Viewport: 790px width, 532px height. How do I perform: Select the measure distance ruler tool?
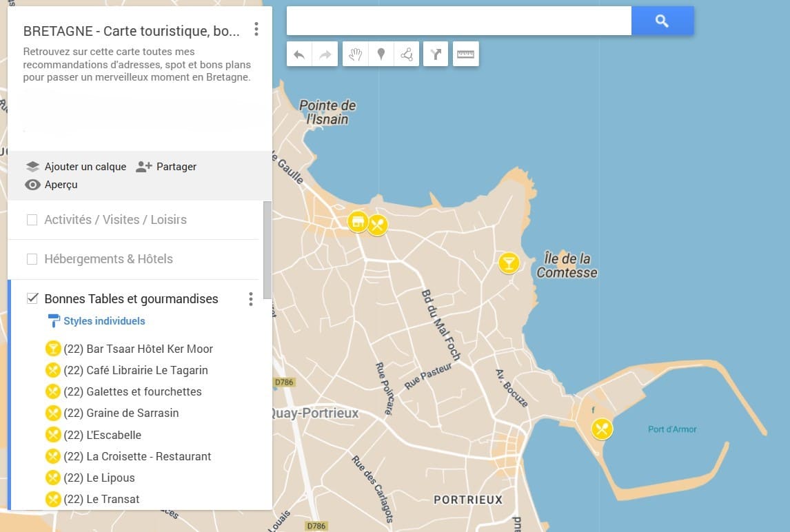(x=465, y=54)
